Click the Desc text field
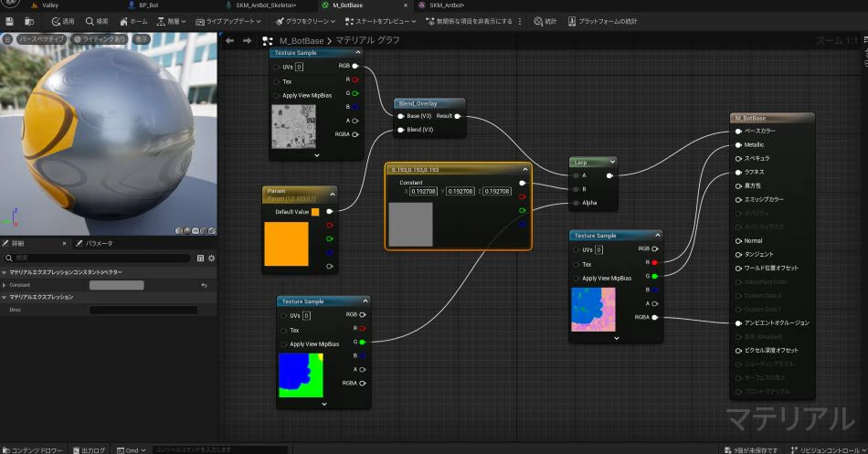The image size is (868, 454). [x=143, y=310]
